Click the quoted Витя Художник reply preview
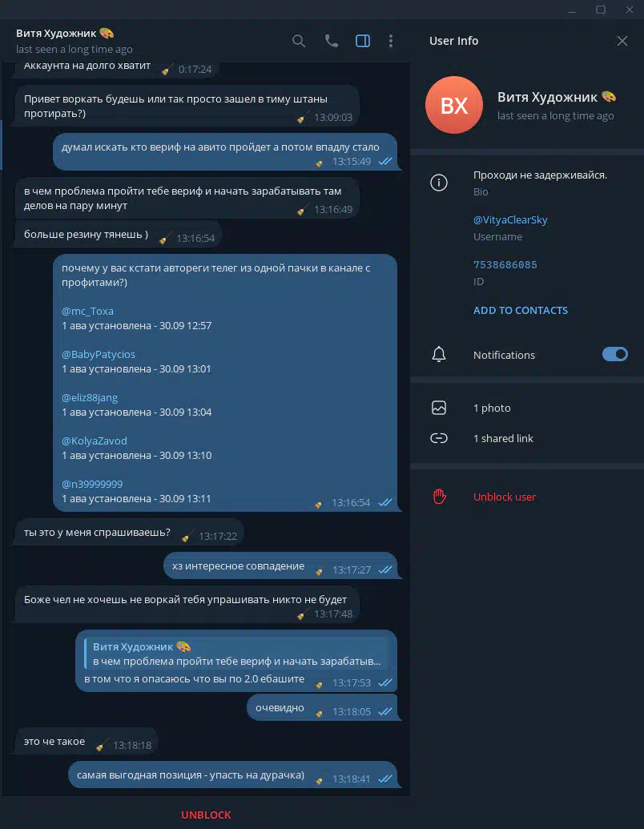The width and height of the screenshot is (644, 829). [235, 654]
